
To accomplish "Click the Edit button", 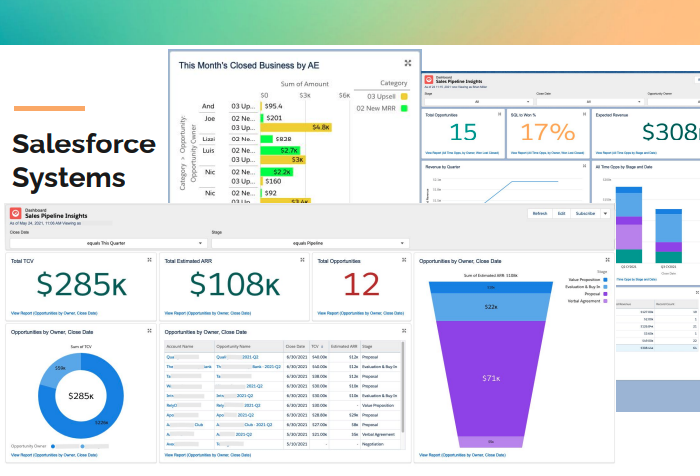I will coord(562,213).
